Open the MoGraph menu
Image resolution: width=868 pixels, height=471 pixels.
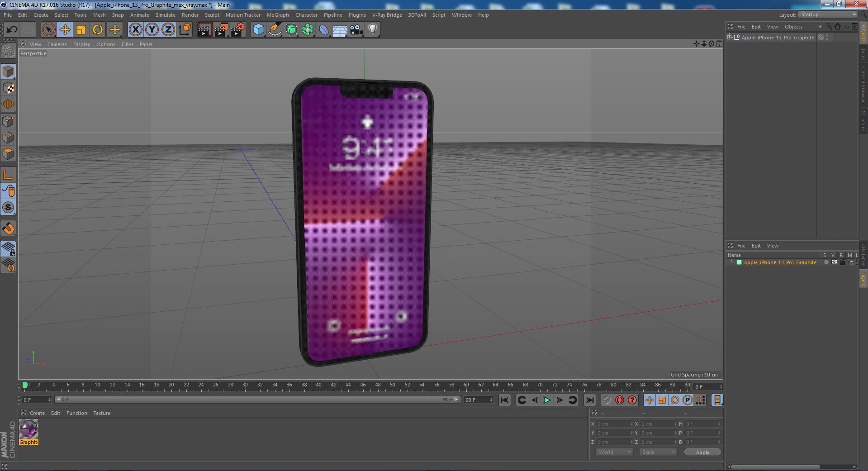(277, 15)
